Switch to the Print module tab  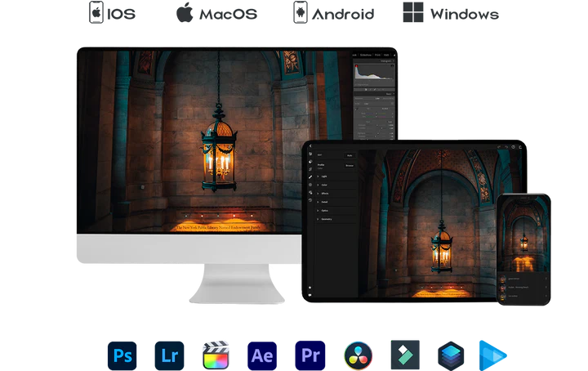click(377, 55)
